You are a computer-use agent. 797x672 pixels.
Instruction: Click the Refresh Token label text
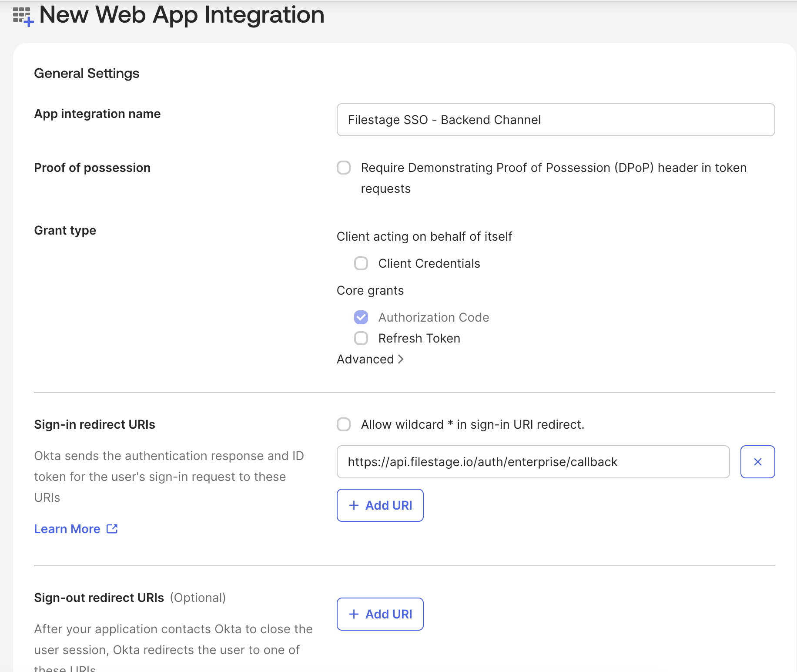coord(419,338)
